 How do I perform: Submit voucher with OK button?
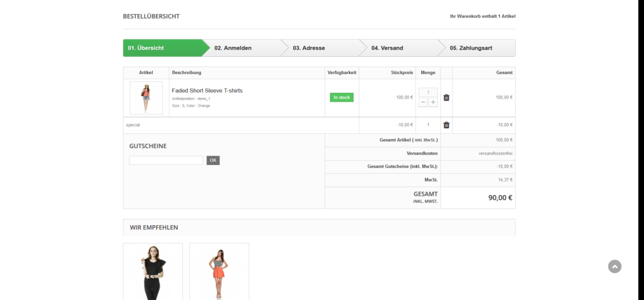pos(213,160)
